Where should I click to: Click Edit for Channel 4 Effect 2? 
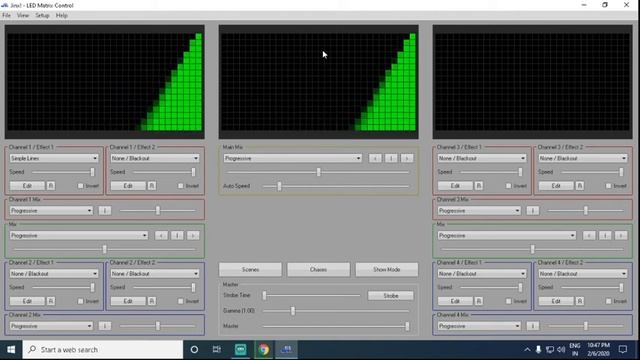(x=556, y=301)
